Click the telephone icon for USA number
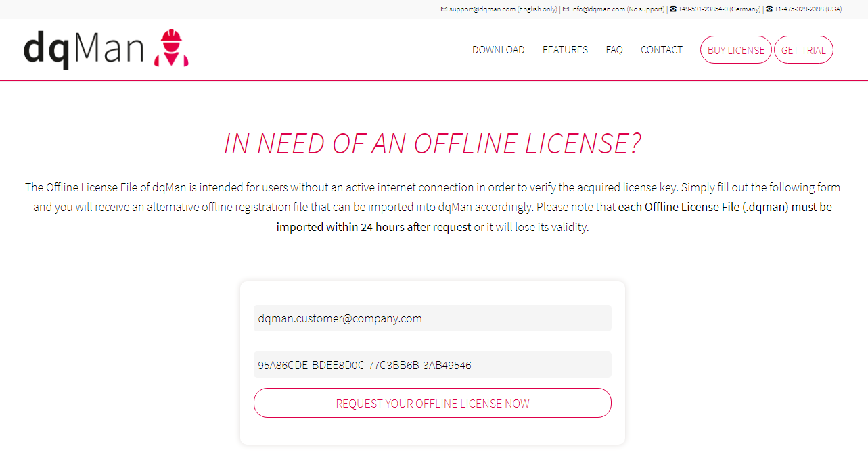This screenshot has height=463, width=868. pyautogui.click(x=769, y=9)
